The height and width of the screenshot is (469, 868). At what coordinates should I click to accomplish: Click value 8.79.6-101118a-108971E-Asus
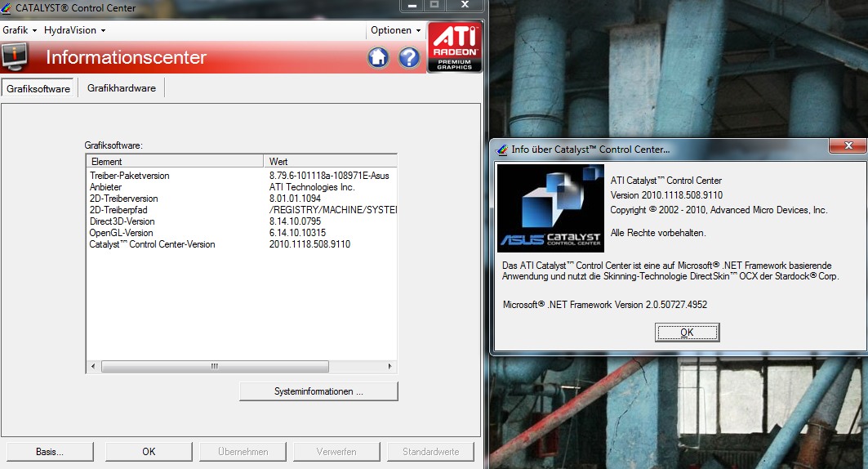329,176
